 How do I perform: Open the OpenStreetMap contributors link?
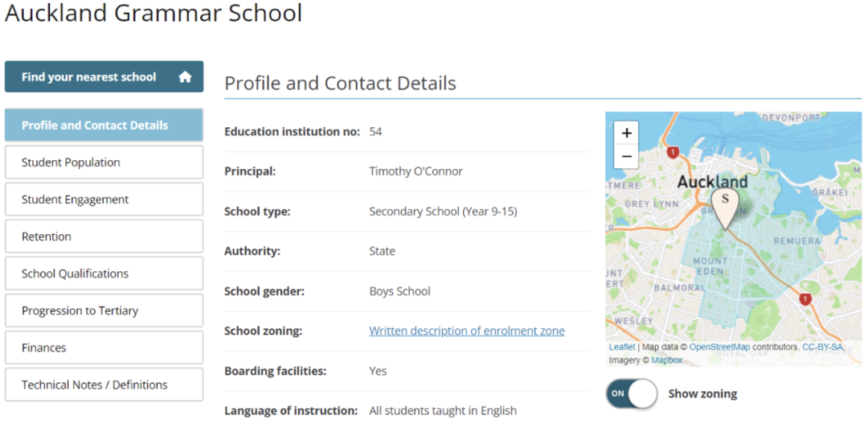[719, 347]
